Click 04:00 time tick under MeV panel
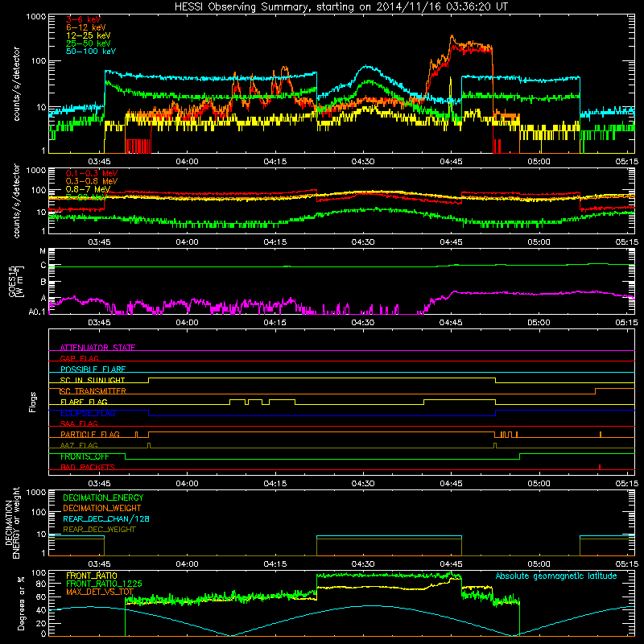This screenshot has width=644, height=644. click(188, 242)
